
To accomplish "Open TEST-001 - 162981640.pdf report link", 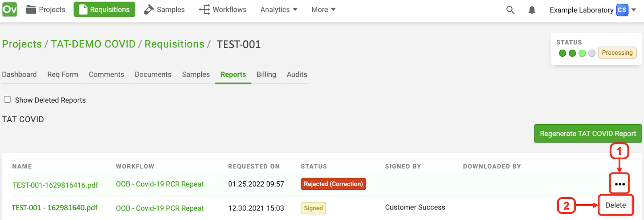I will (55, 208).
